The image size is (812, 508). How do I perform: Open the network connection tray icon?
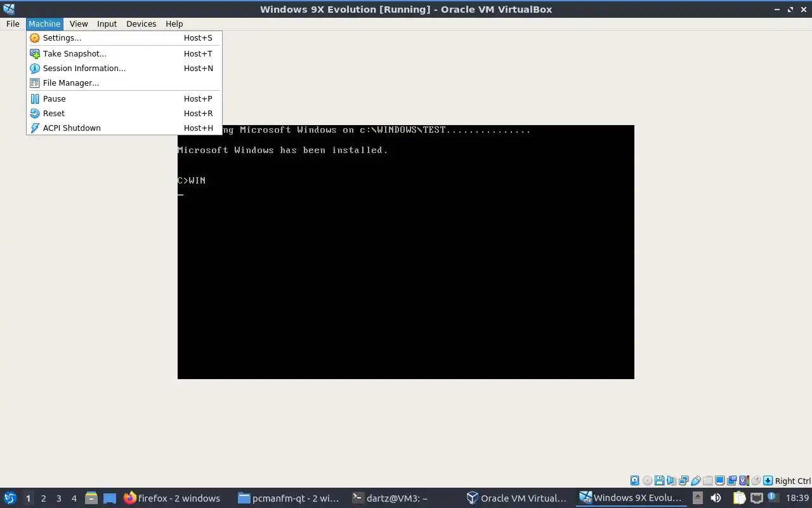(756, 498)
